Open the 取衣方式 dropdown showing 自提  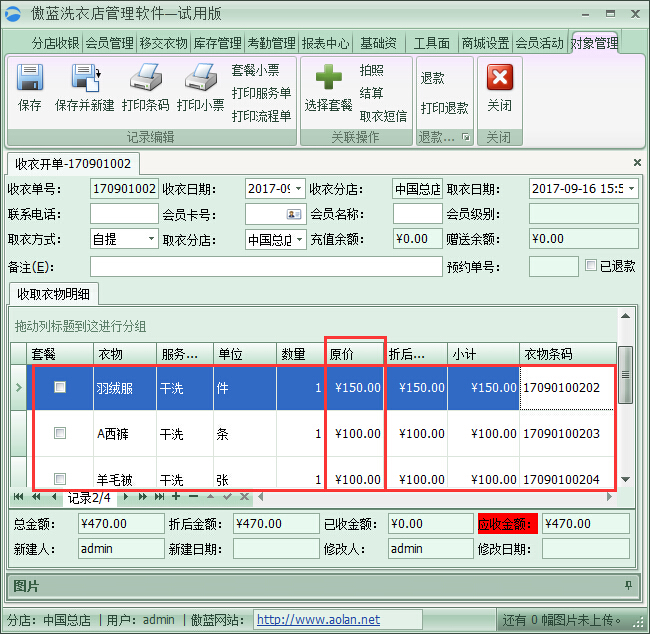click(151, 239)
